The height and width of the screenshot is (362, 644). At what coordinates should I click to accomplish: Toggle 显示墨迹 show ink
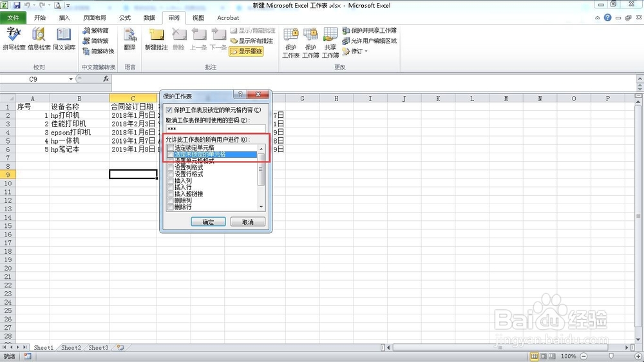click(246, 52)
